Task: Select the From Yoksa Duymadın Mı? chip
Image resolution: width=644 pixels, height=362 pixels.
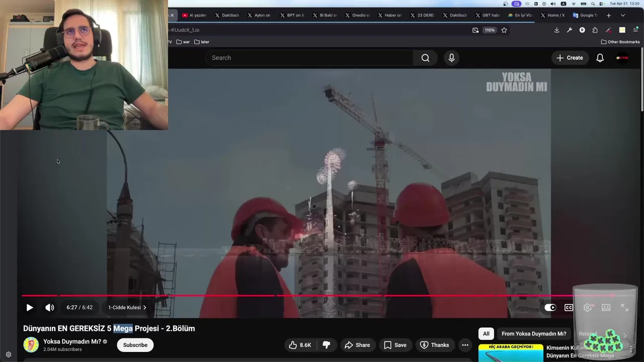Action: (x=534, y=334)
